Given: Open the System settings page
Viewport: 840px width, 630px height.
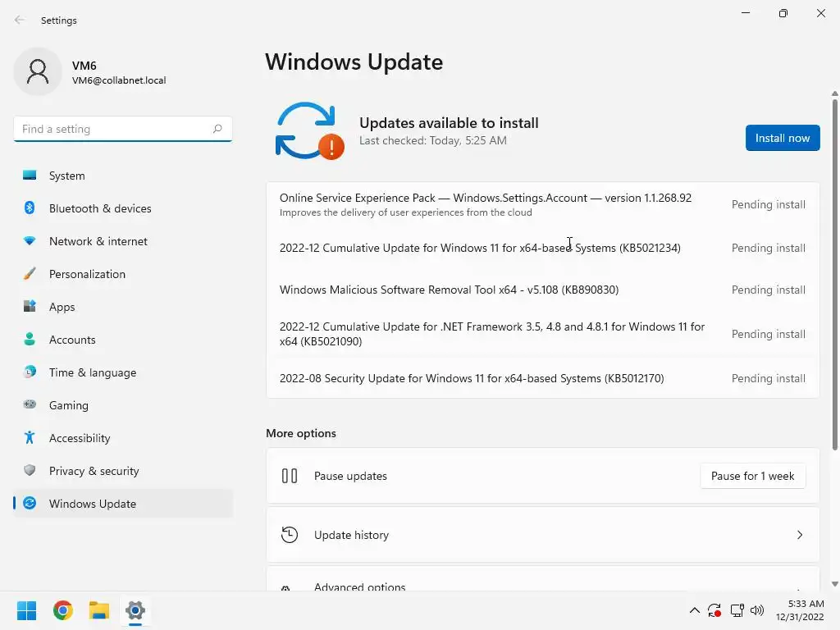Looking at the screenshot, I should [123, 176].
